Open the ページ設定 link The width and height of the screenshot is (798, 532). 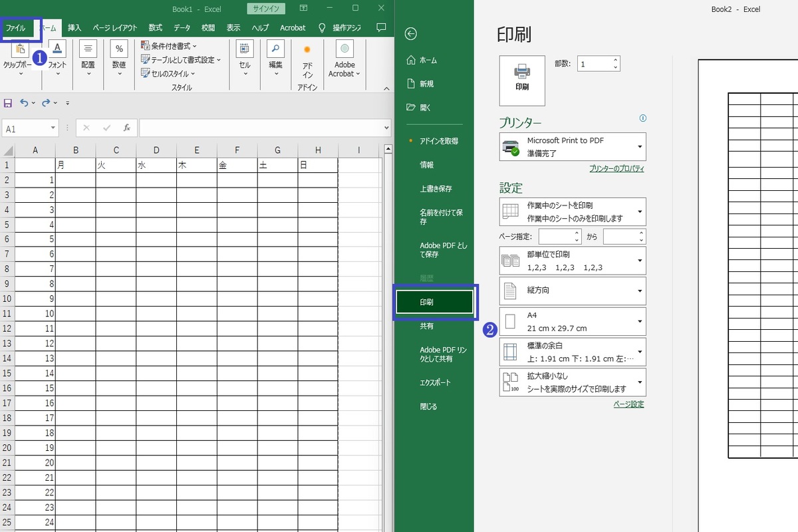[628, 404]
